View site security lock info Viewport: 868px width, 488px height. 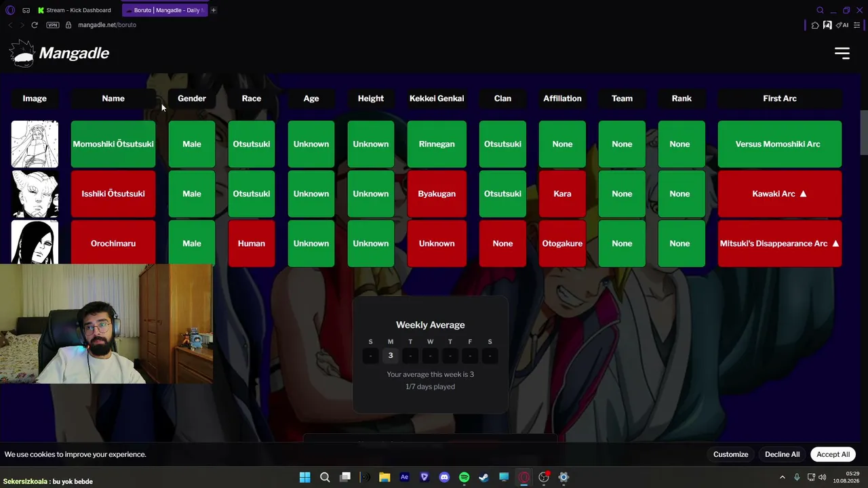(x=68, y=25)
